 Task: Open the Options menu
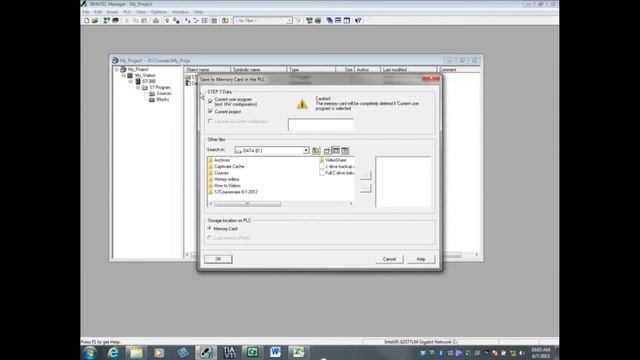pos(159,12)
